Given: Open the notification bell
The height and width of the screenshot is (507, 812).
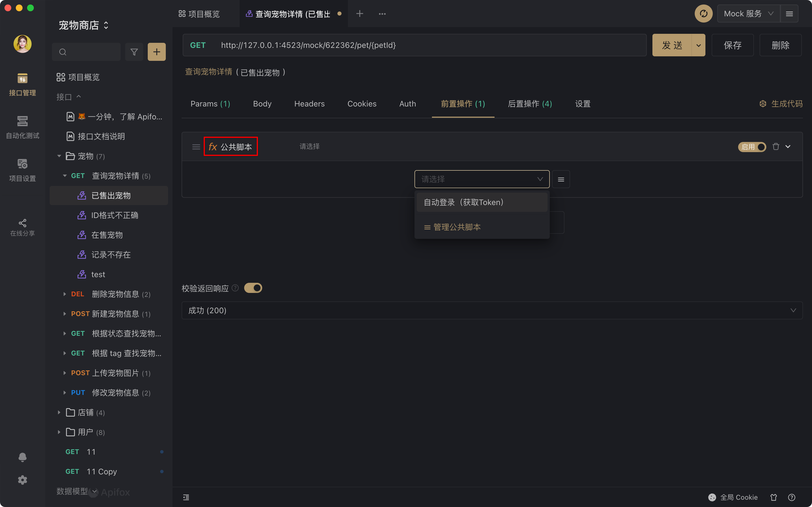Looking at the screenshot, I should [x=23, y=457].
